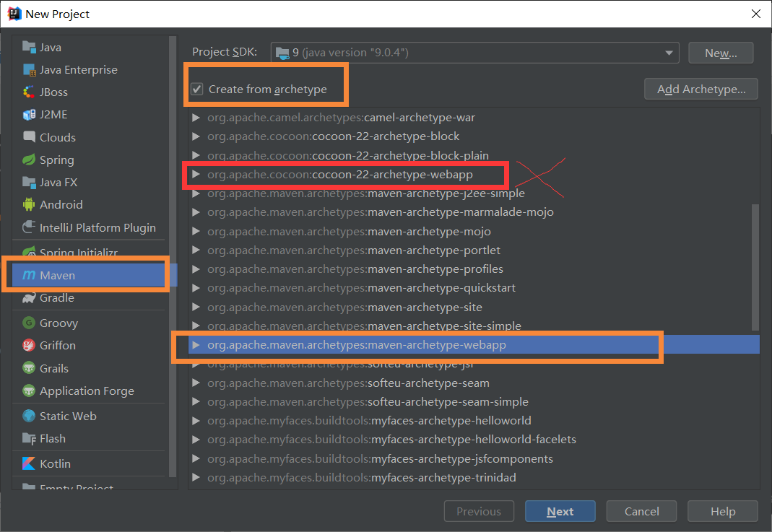
Task: Select the Java project type icon
Action: click(29, 47)
